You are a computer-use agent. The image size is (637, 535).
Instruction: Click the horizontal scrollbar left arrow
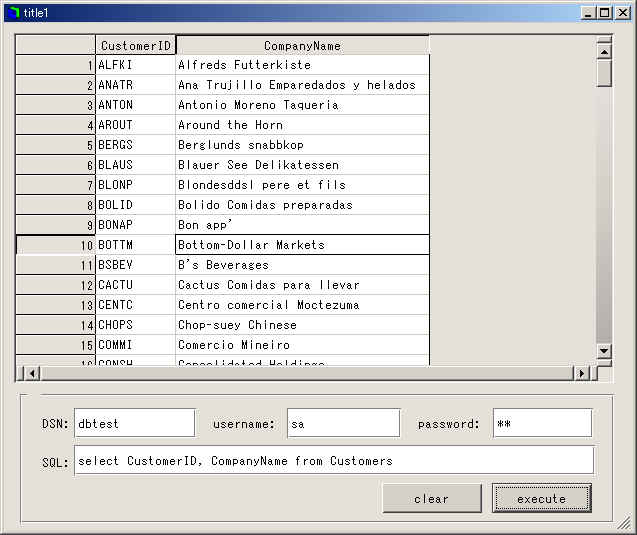pos(31,373)
